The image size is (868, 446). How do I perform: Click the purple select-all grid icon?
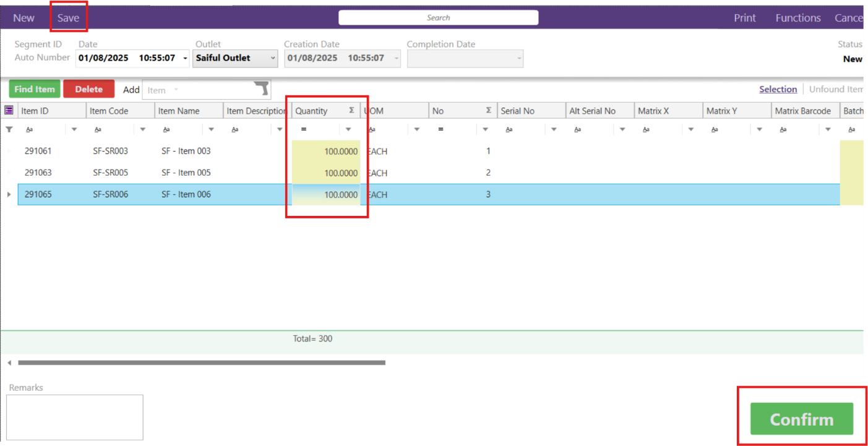(x=9, y=109)
